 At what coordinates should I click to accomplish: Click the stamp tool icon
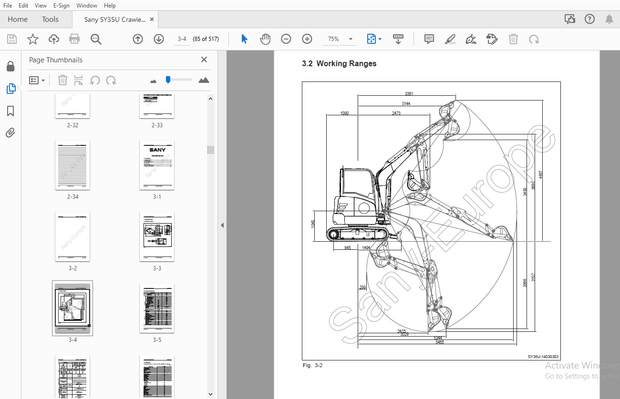point(492,39)
